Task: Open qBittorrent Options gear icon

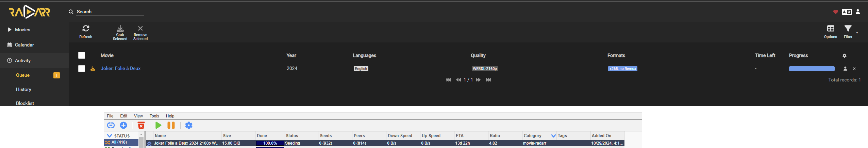Action: [189, 125]
